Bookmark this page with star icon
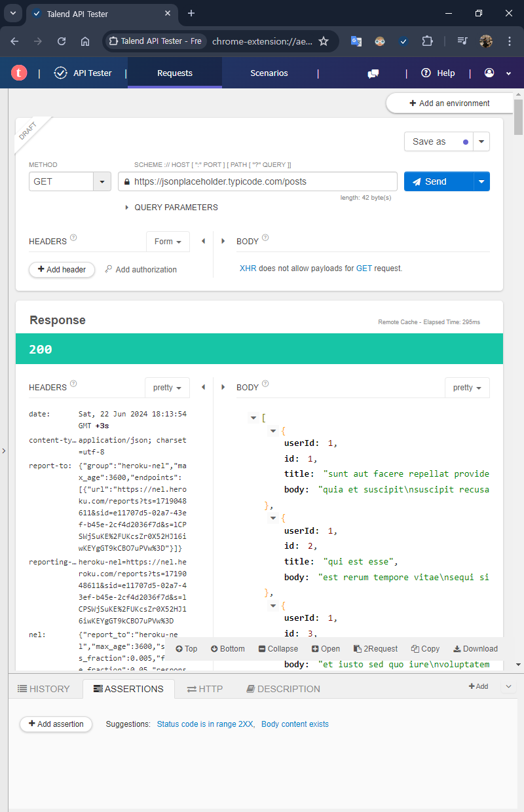 pos(324,41)
